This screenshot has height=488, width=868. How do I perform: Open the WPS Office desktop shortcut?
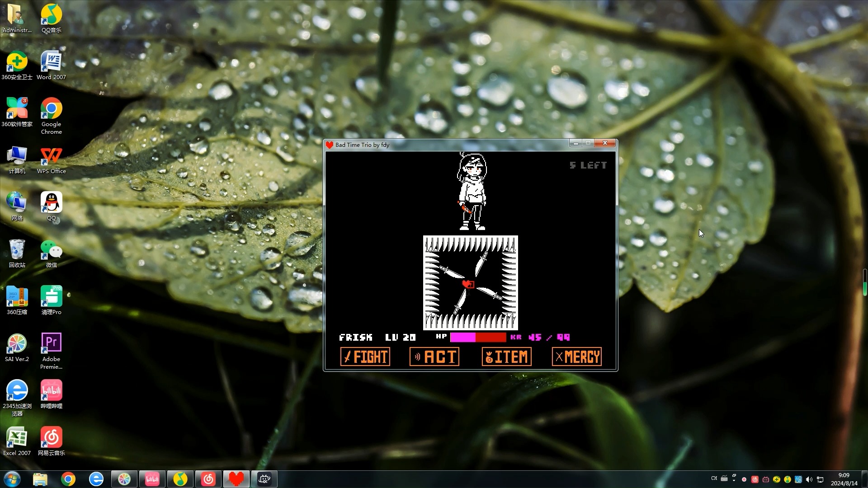click(x=52, y=160)
